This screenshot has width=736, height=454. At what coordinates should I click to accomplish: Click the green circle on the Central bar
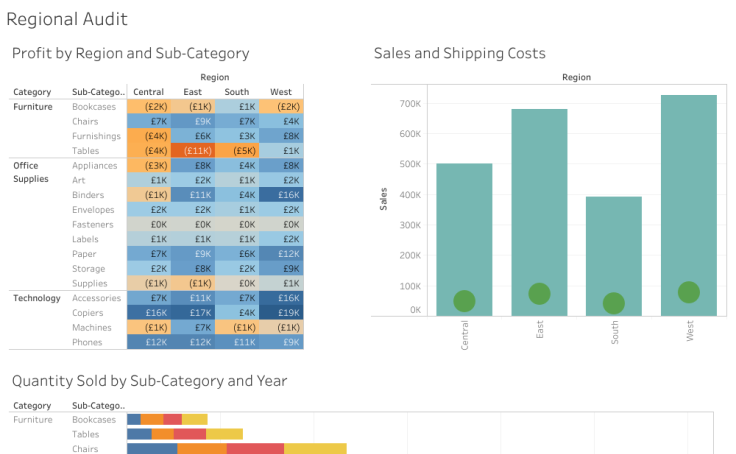[x=464, y=301]
